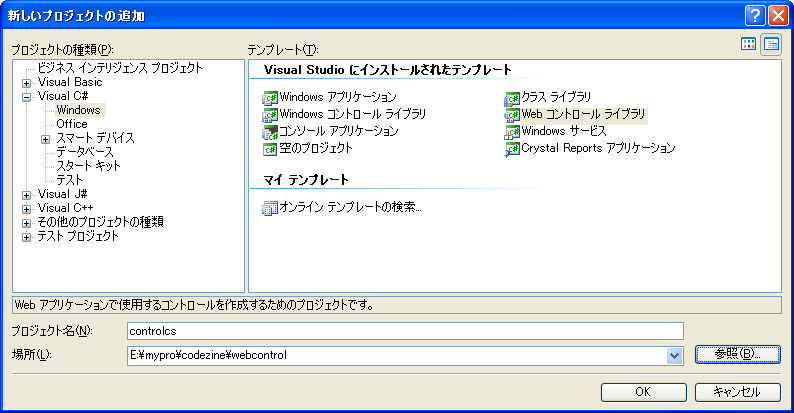Viewport: 794px width, 413px height.
Task: Click the Web コントロール ライブラリ label text
Action: (x=584, y=114)
